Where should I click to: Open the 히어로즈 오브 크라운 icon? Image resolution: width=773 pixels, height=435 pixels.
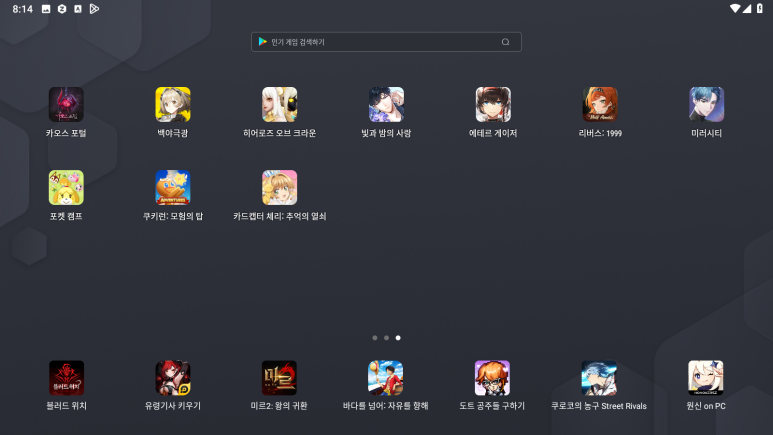point(280,105)
